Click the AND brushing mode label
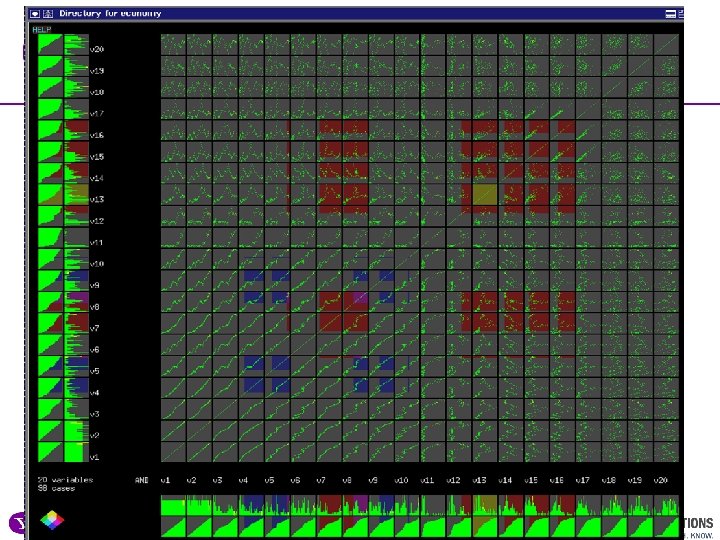Image resolution: width=720 pixels, height=540 pixels. pyautogui.click(x=141, y=480)
